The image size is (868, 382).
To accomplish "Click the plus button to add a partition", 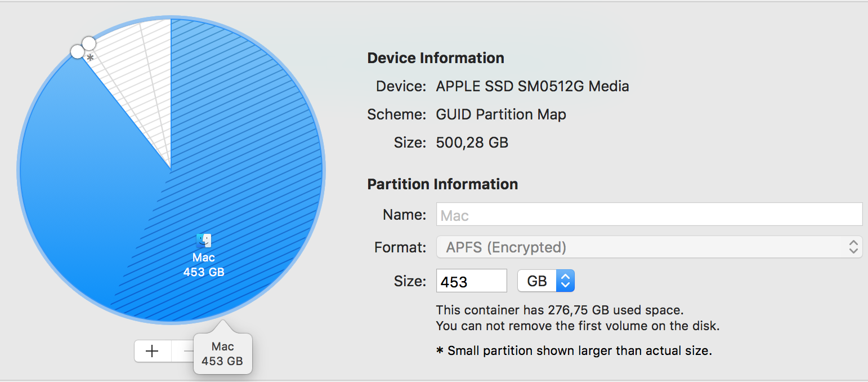I will point(152,352).
